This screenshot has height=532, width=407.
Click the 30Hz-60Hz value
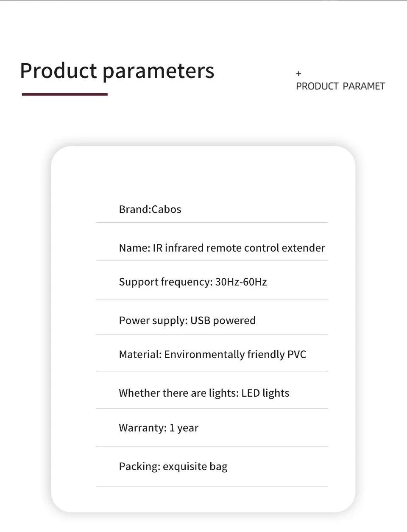tap(241, 282)
